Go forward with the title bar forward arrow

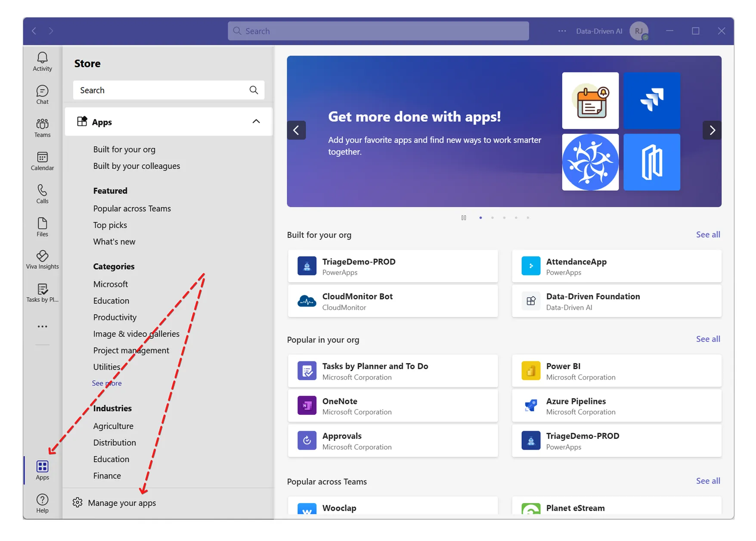[x=51, y=31]
